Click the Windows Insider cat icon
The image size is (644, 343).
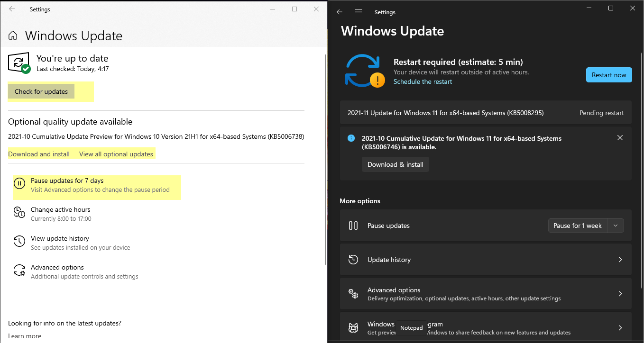[x=353, y=328]
